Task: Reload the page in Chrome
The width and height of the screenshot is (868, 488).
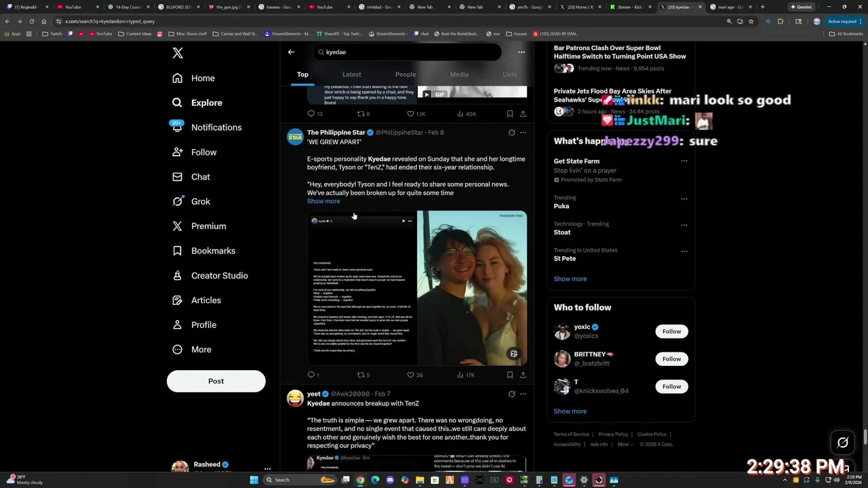Action: point(31,21)
